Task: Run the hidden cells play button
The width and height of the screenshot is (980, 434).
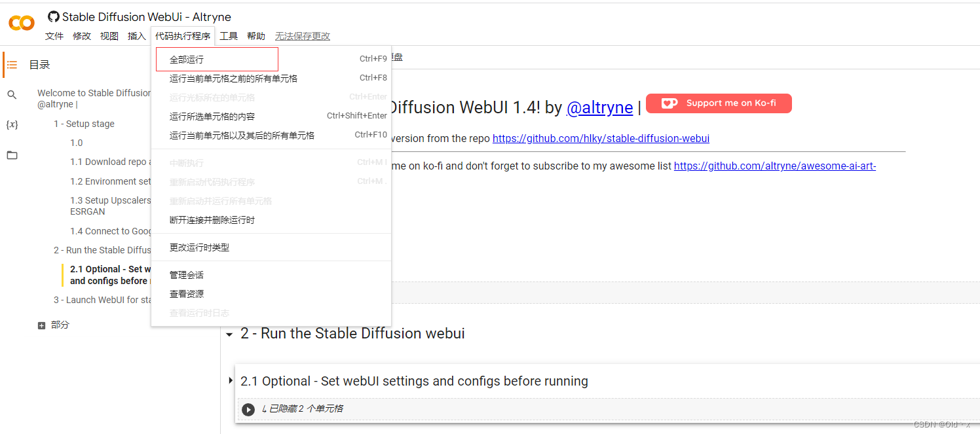Action: [x=248, y=409]
